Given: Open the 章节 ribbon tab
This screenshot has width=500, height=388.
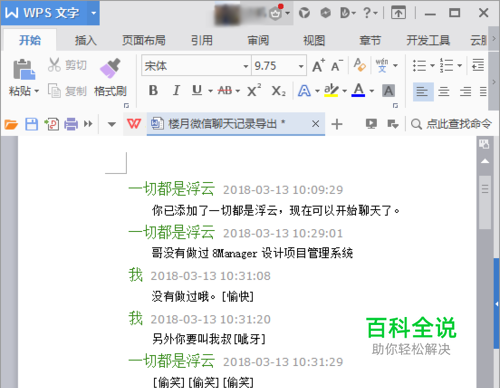Looking at the screenshot, I should tap(370, 40).
